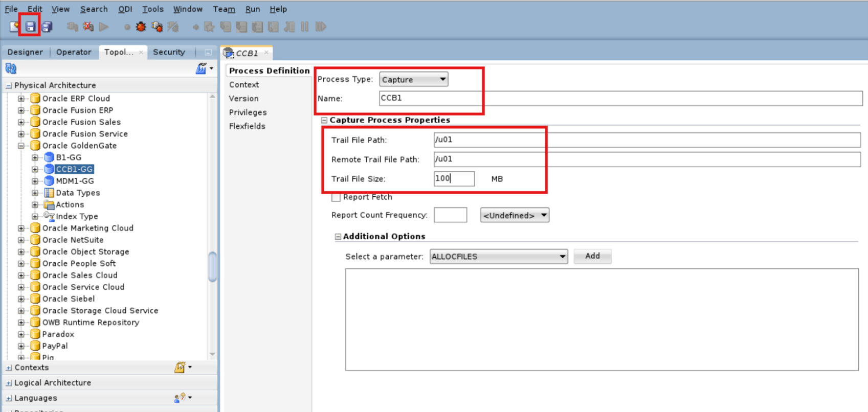This screenshot has width=868, height=412.
Task: Save the current CCB1 process
Action: tap(30, 27)
